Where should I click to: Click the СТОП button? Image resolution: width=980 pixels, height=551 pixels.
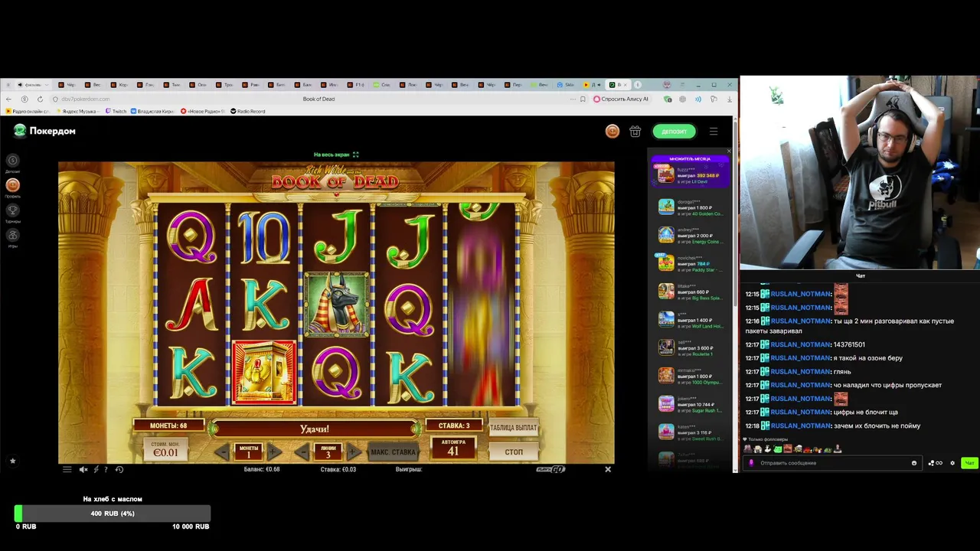tap(514, 452)
